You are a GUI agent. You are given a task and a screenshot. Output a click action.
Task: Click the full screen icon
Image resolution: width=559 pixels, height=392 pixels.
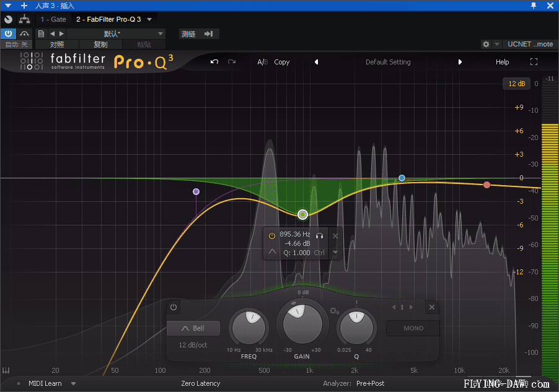tap(534, 62)
